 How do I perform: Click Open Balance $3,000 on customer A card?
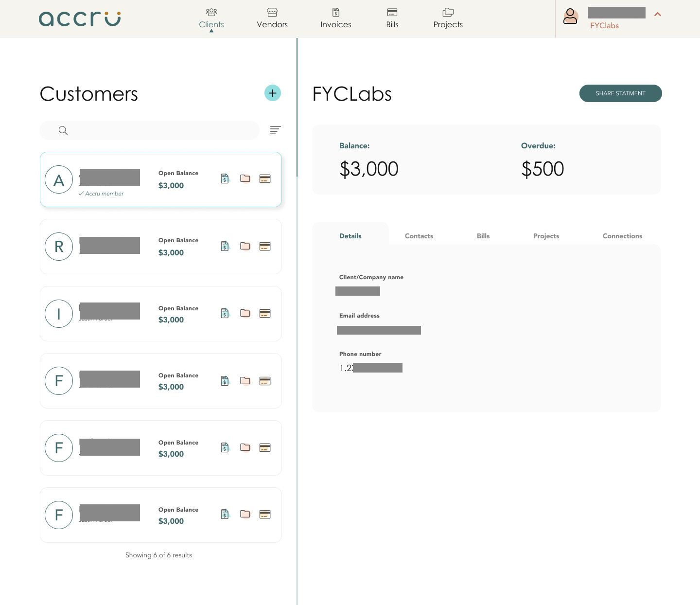tap(178, 179)
